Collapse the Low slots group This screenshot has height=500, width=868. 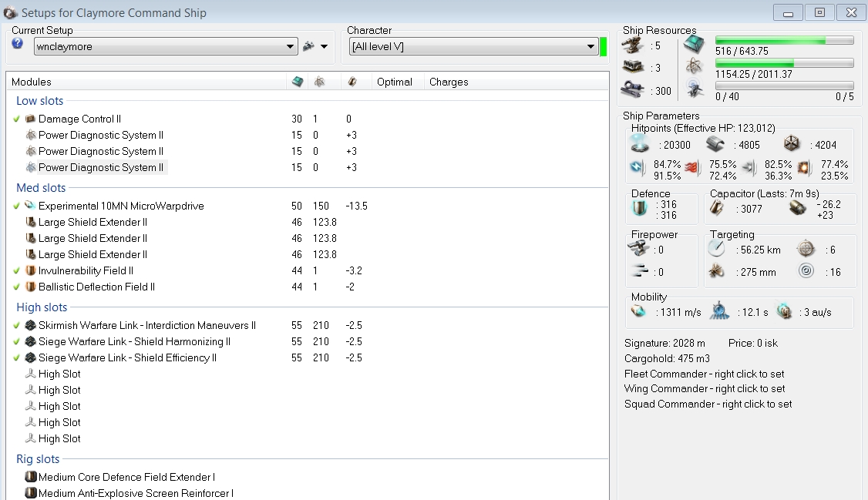click(x=40, y=101)
